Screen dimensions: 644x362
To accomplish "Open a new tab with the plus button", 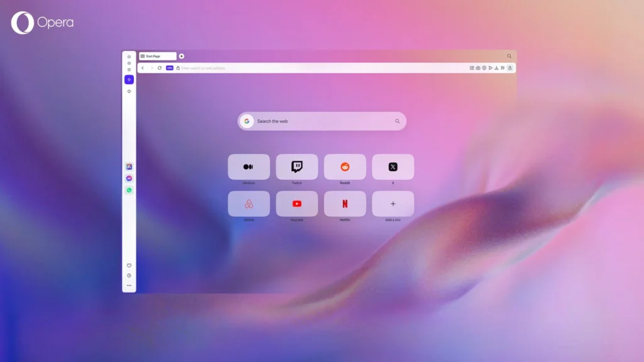I will point(182,56).
